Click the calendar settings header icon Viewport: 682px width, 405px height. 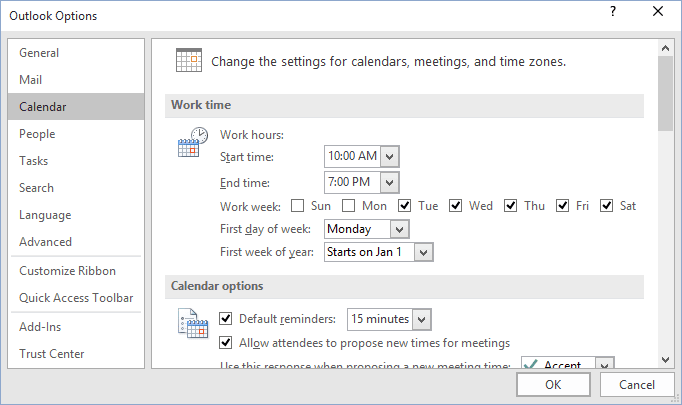click(x=189, y=60)
